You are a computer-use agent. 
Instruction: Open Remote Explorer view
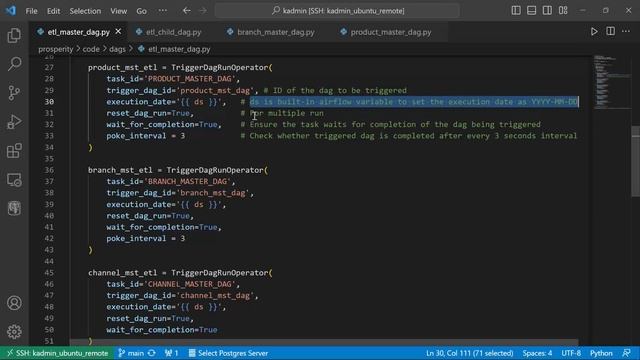point(14,180)
